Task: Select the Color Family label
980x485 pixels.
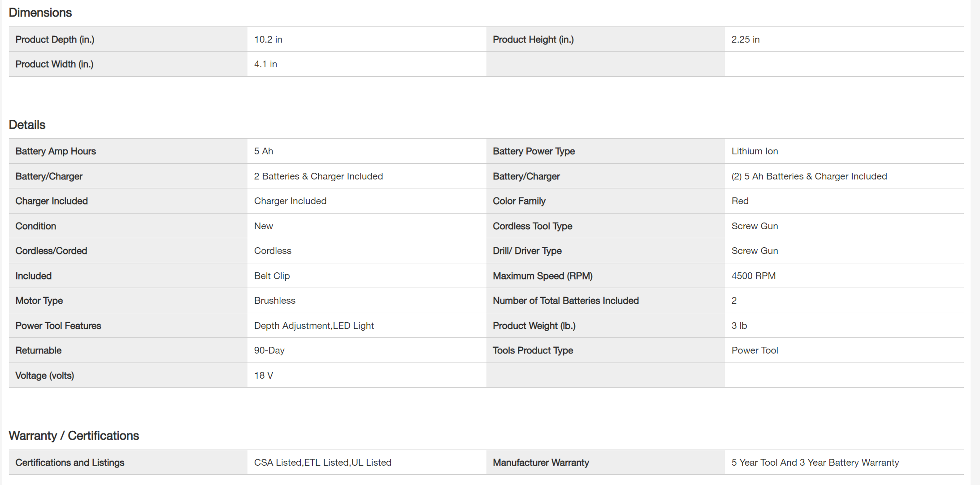Action: 519,201
